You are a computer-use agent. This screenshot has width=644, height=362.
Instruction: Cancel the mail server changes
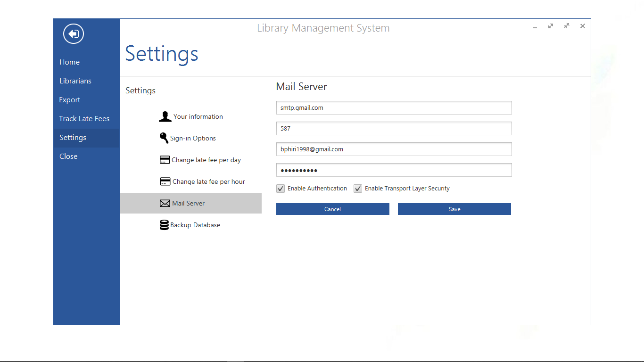coord(332,209)
